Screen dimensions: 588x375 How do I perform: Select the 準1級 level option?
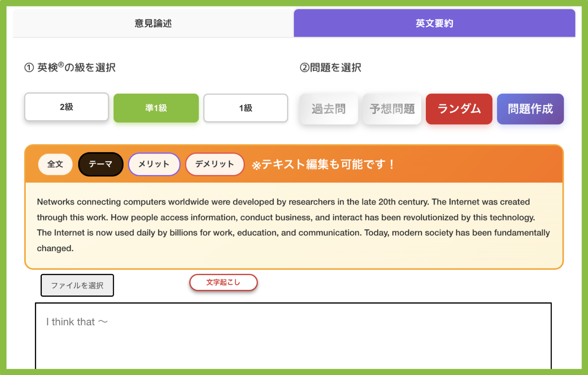[156, 108]
